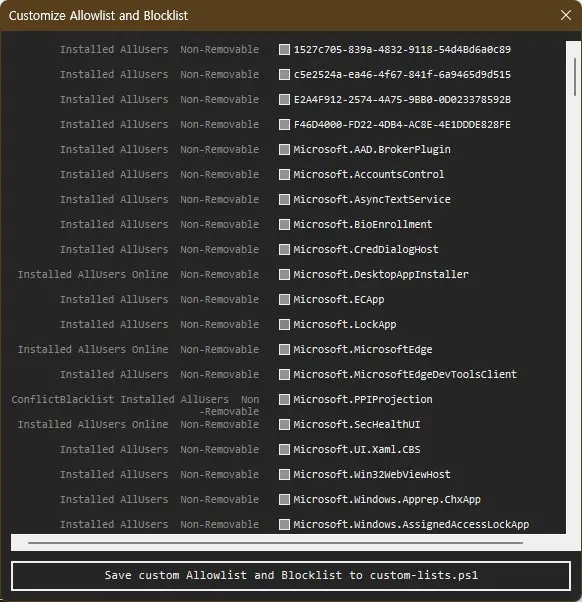This screenshot has height=602, width=582.
Task: Enable Microsoft.BioEnrollment checkbox
Action: coord(284,224)
